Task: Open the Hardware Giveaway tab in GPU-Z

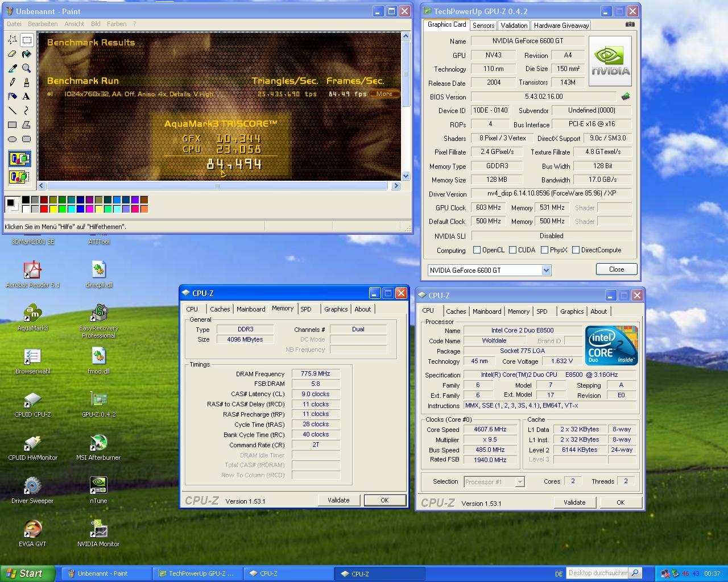Action: (561, 26)
